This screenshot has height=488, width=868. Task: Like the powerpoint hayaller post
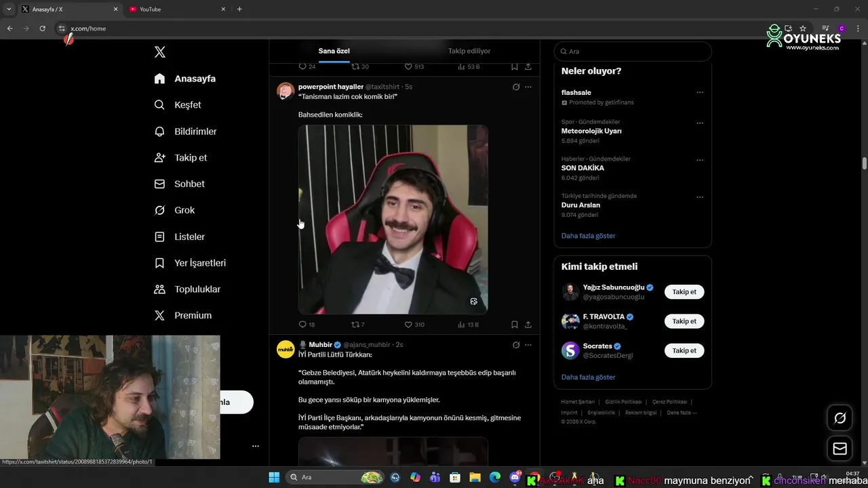[x=414, y=325]
